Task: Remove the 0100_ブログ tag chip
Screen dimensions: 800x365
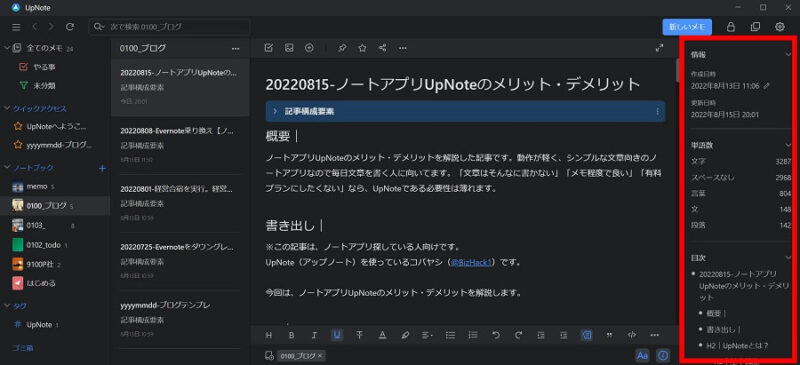Action: 320,356
